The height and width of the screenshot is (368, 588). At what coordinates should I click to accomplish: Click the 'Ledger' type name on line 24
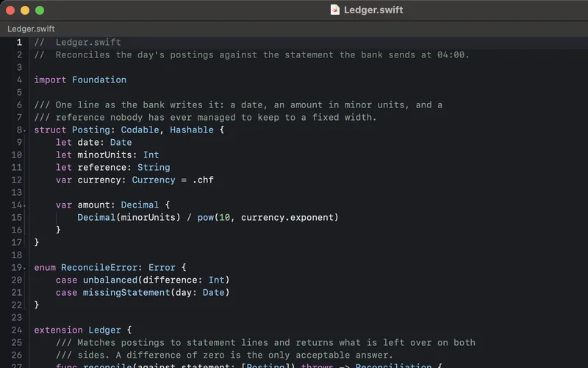[x=104, y=330]
